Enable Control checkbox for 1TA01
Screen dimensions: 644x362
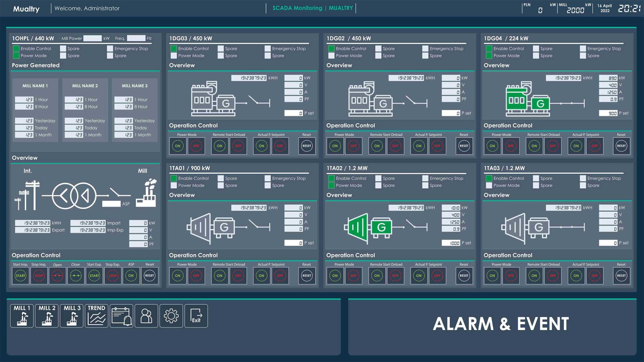pos(174,178)
